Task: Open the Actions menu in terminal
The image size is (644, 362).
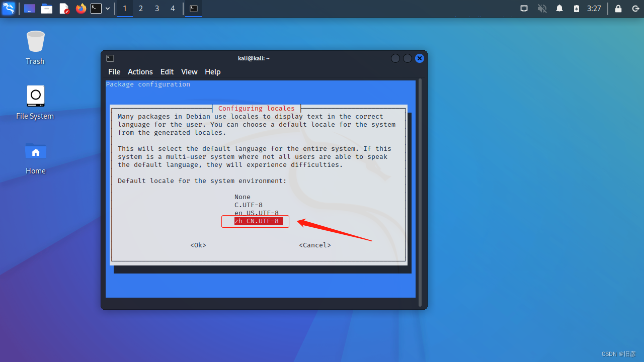Action: (x=140, y=72)
